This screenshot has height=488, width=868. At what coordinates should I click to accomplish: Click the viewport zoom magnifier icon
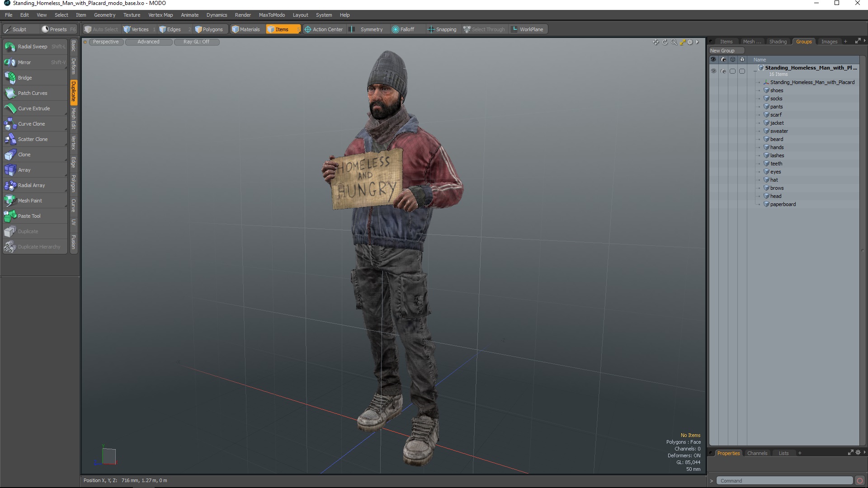(674, 42)
